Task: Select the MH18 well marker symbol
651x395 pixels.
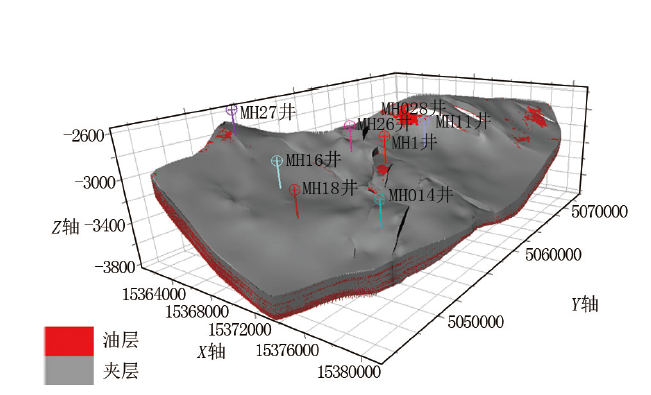Action: (x=294, y=190)
